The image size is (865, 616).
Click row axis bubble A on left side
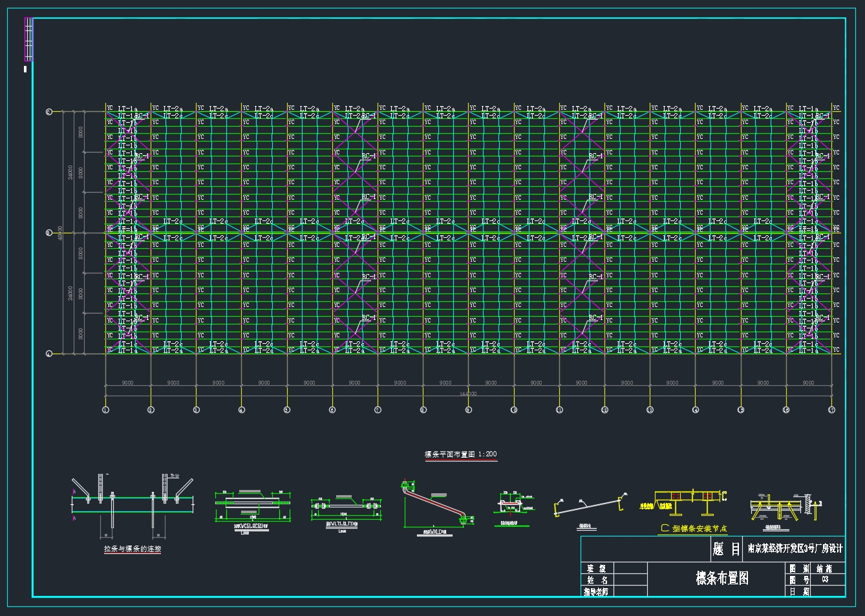point(49,354)
